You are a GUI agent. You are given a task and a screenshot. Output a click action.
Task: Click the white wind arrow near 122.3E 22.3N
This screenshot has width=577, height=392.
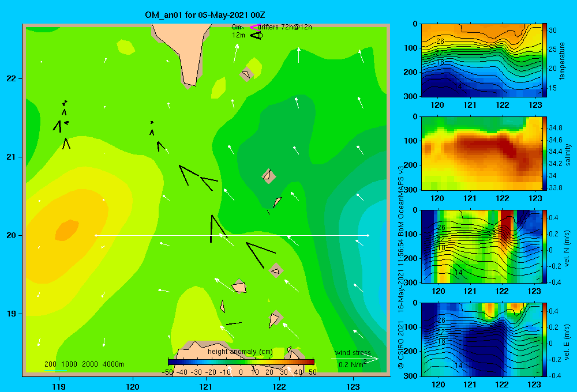298,55
